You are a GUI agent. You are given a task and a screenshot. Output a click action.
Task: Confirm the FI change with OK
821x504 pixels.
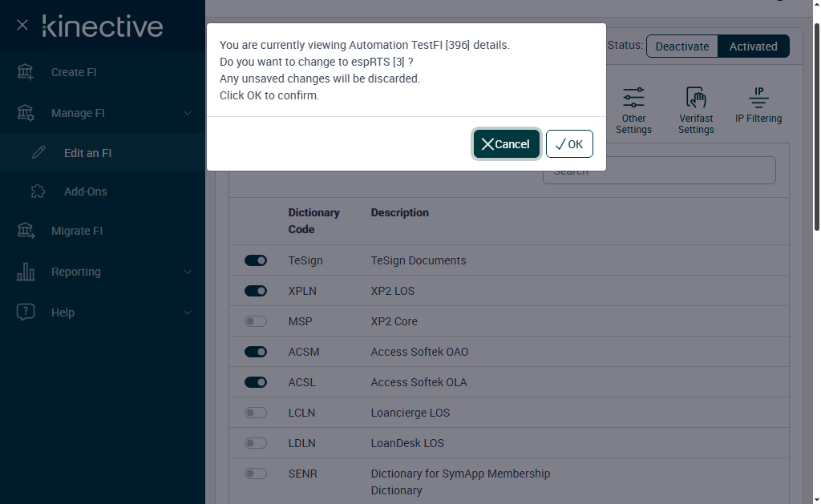point(569,144)
